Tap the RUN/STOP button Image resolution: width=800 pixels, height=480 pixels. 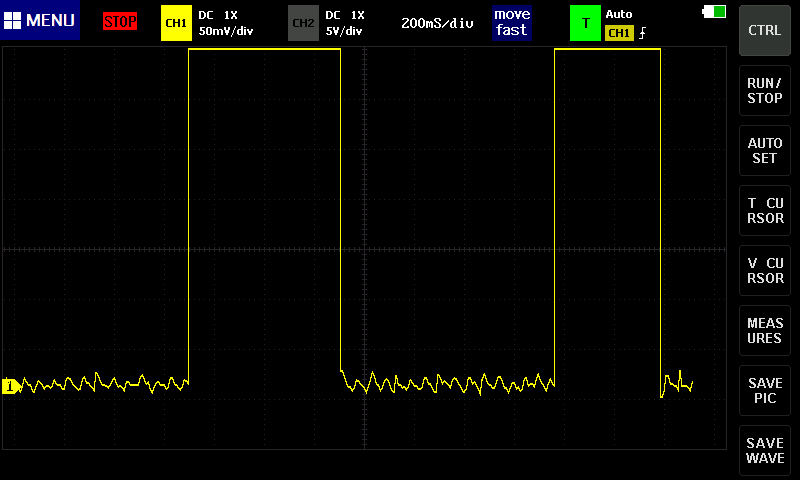(x=764, y=90)
